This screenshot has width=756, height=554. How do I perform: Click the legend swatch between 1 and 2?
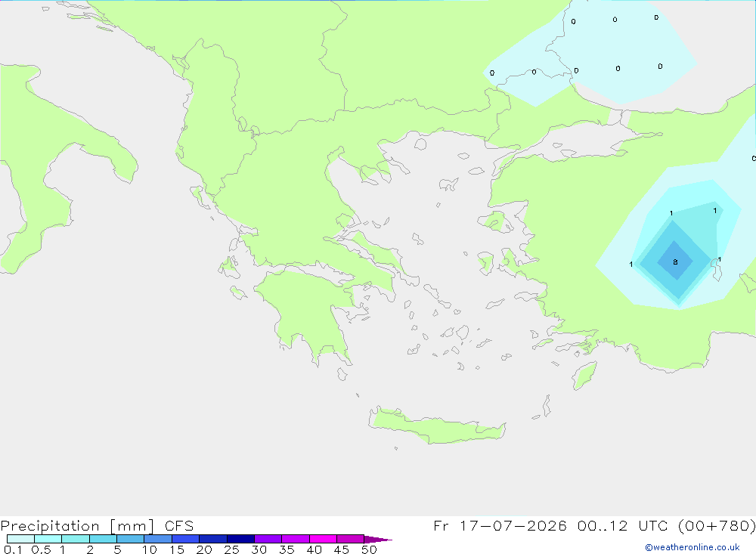(76, 539)
